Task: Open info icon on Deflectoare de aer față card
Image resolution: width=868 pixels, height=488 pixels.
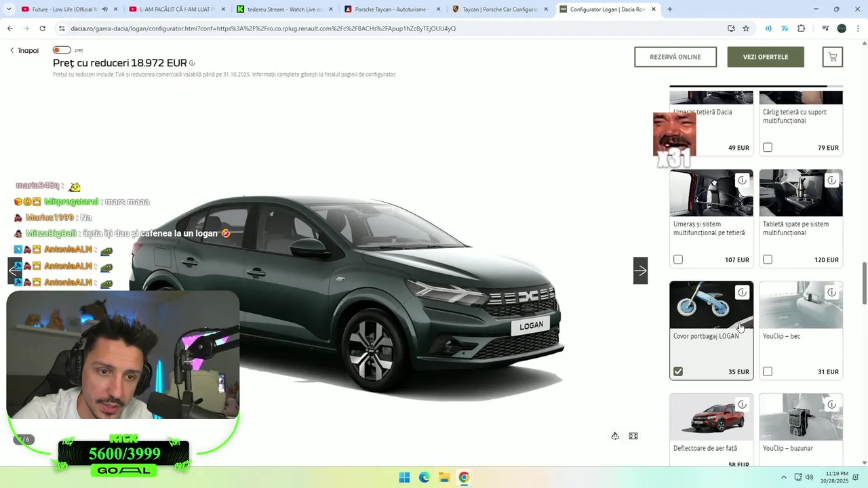Action: pos(742,404)
